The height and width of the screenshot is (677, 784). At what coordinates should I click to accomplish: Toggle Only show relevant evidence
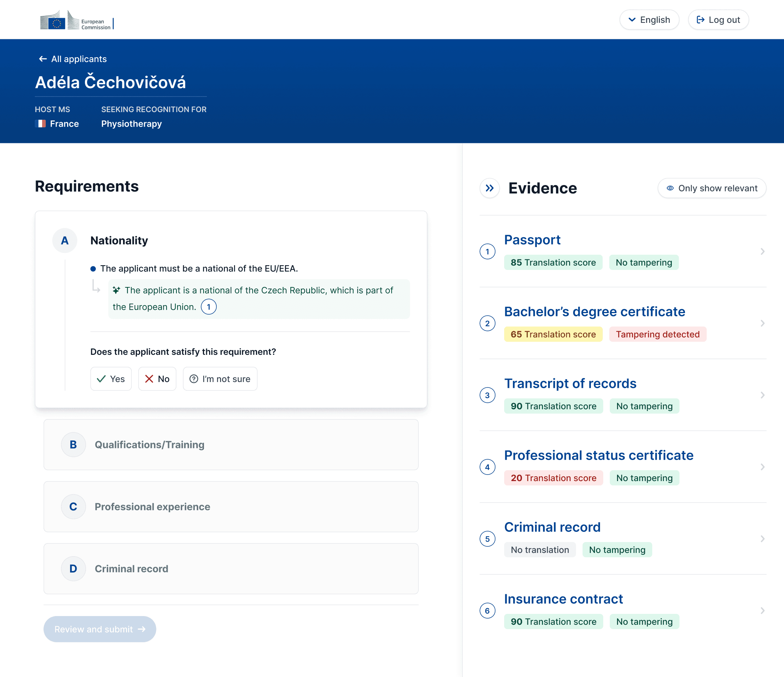click(x=712, y=188)
